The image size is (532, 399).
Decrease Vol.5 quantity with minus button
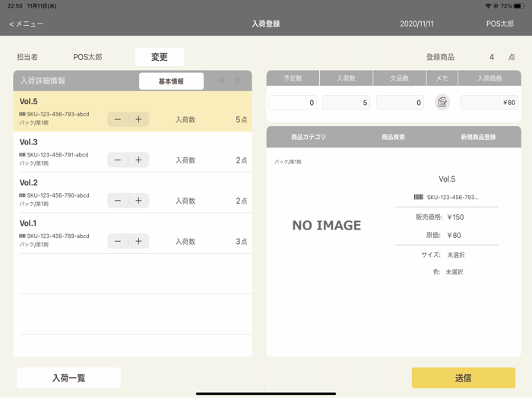tap(118, 119)
